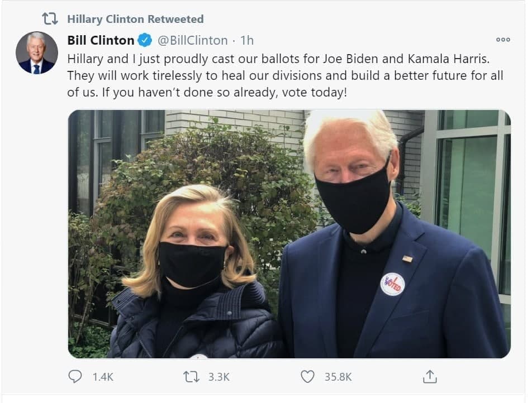Viewport: 532px width, 403px height.
Task: Click the 3.3K retweet count
Action: (x=218, y=377)
